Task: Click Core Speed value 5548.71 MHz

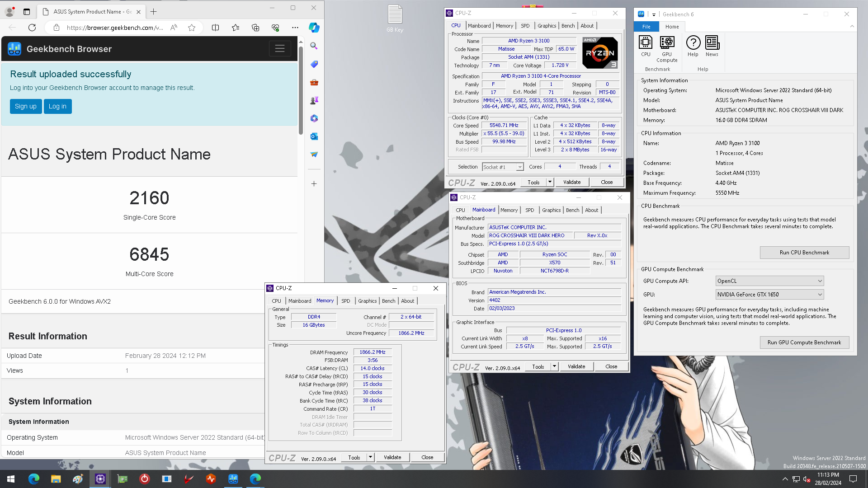Action: [504, 126]
